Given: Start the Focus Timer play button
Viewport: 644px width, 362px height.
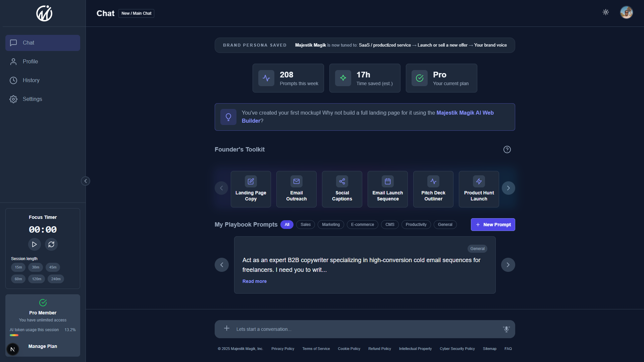Looking at the screenshot, I should [34, 244].
